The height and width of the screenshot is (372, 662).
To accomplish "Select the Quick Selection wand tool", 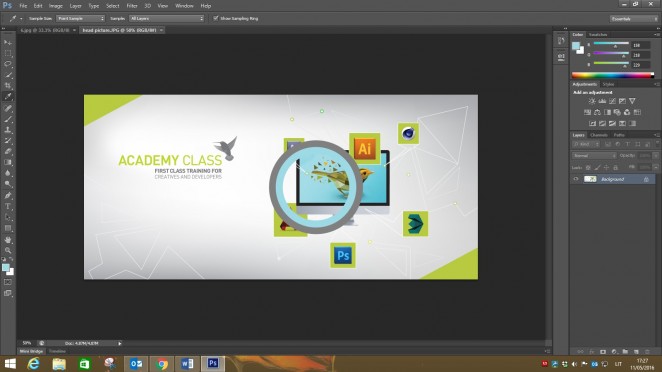I will [x=8, y=75].
